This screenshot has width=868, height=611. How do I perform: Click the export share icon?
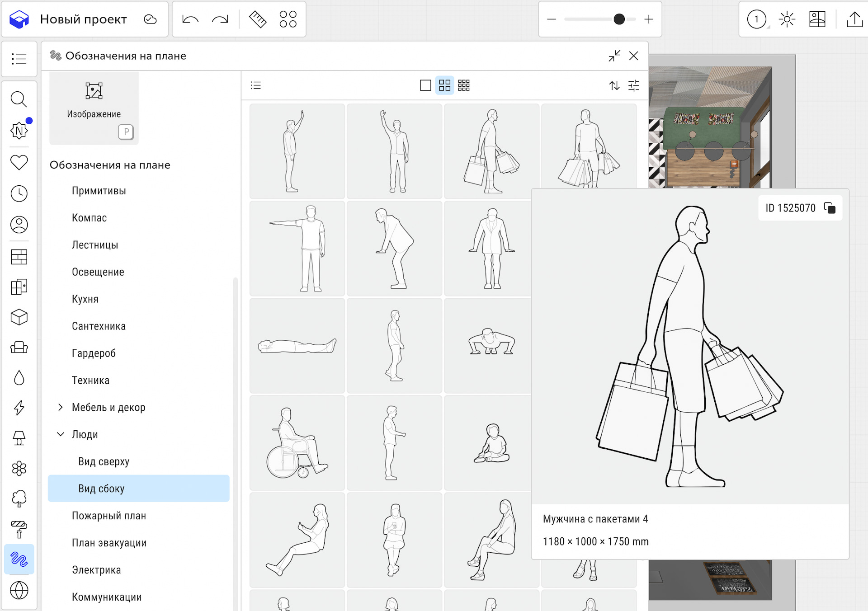854,19
